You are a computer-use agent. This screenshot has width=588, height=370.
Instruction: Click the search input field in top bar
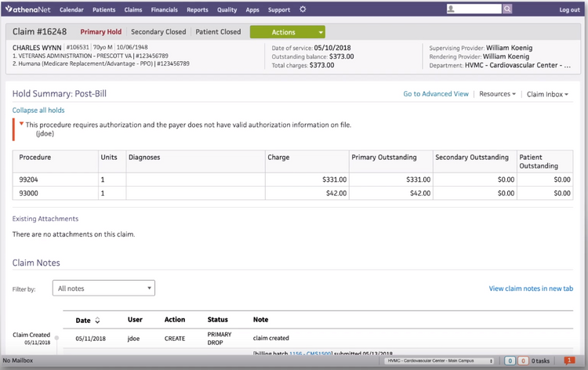click(474, 9)
